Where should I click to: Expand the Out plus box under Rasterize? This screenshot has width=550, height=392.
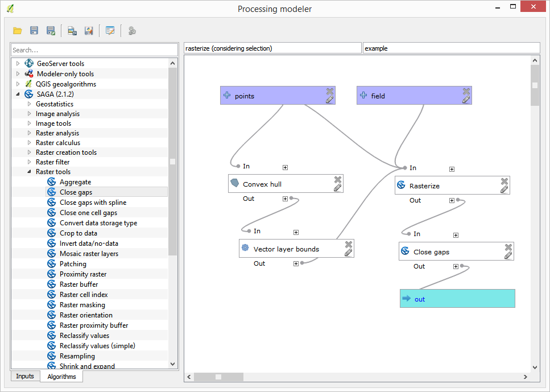pos(452,200)
